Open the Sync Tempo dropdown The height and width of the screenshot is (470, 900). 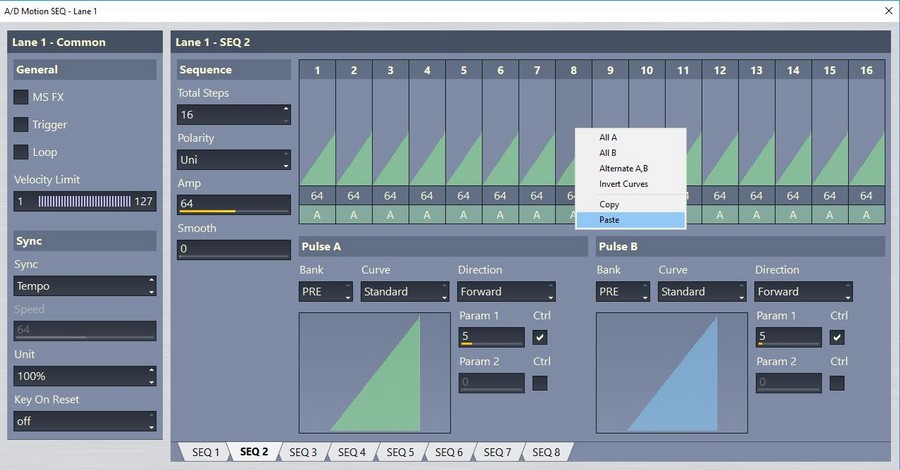(85, 286)
